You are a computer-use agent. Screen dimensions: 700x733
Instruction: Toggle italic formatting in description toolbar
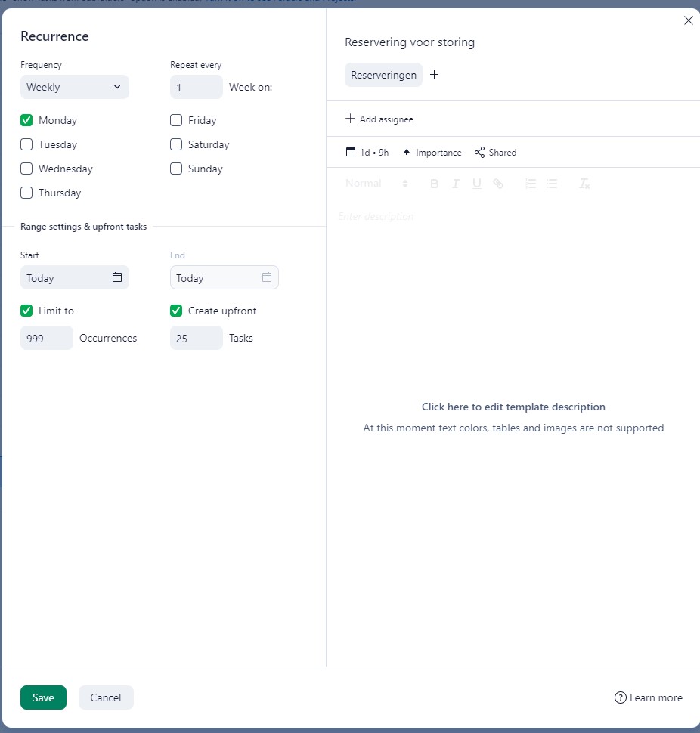click(x=455, y=184)
